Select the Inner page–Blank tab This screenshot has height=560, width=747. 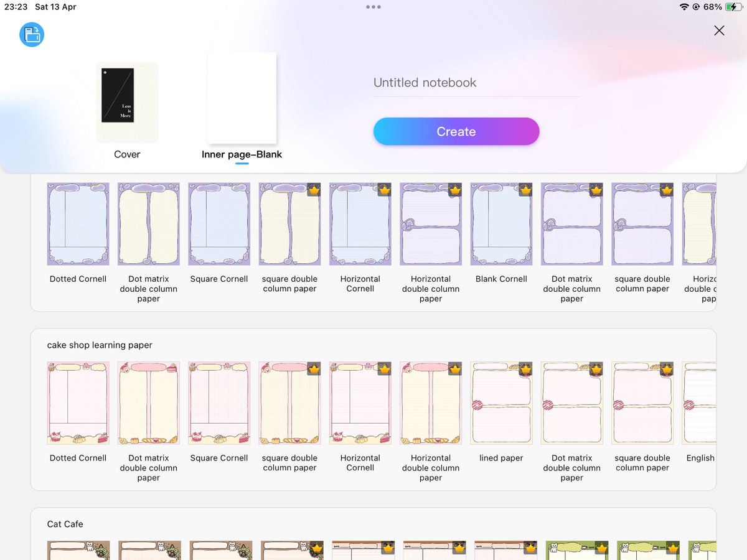242,154
